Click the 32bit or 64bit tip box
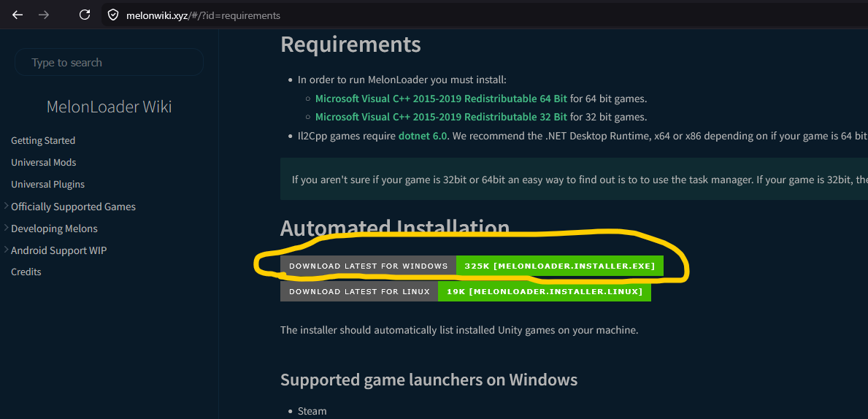 tap(574, 179)
